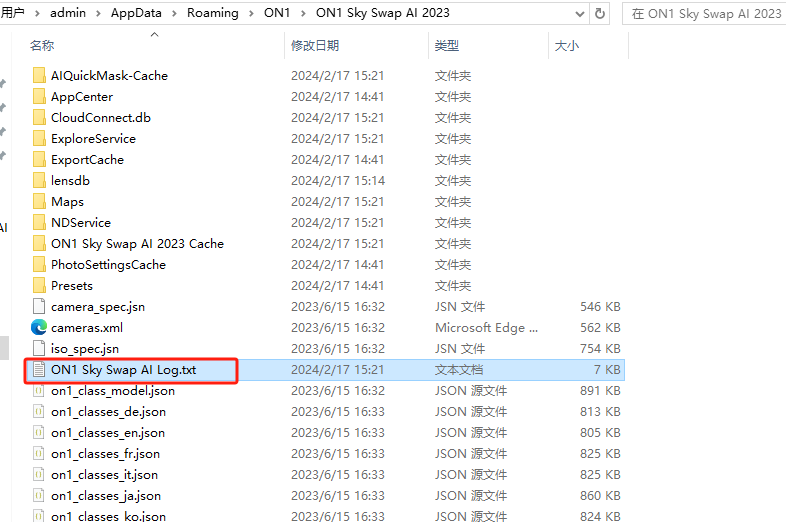Click the text file icon of ON1 Sky Swap AI Log.txt
Viewport: 786px width, 522px height.
click(x=39, y=369)
